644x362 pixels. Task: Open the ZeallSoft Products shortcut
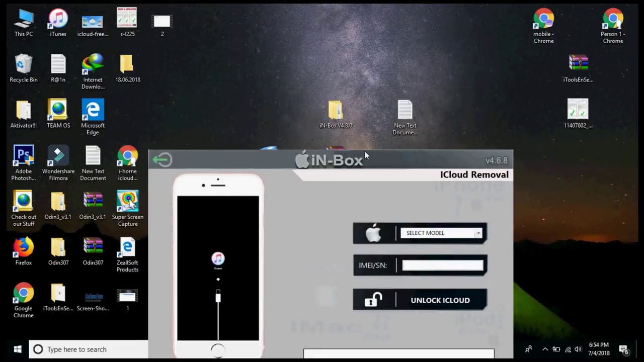(127, 254)
